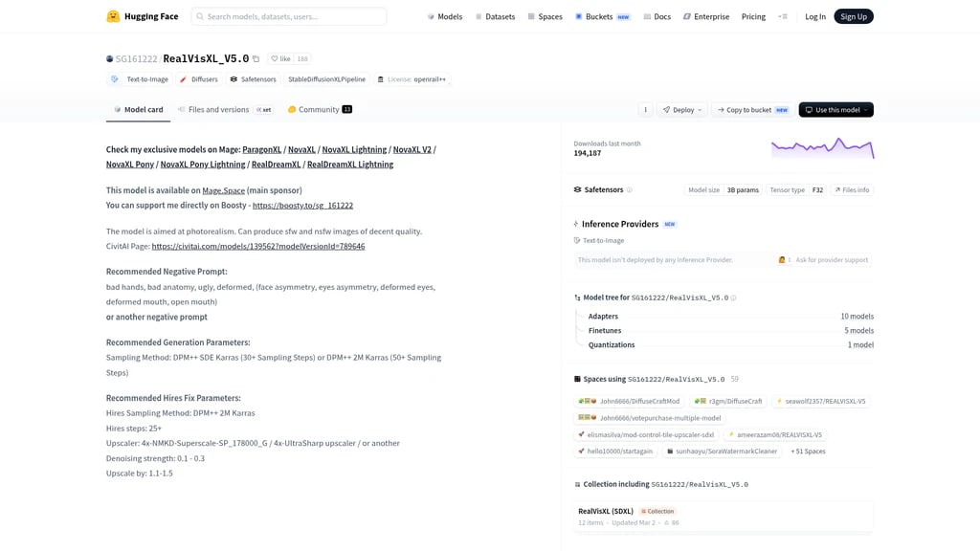The image size is (980, 551).
Task: Open the John6666/DiffuseCraftMod space
Action: point(629,402)
